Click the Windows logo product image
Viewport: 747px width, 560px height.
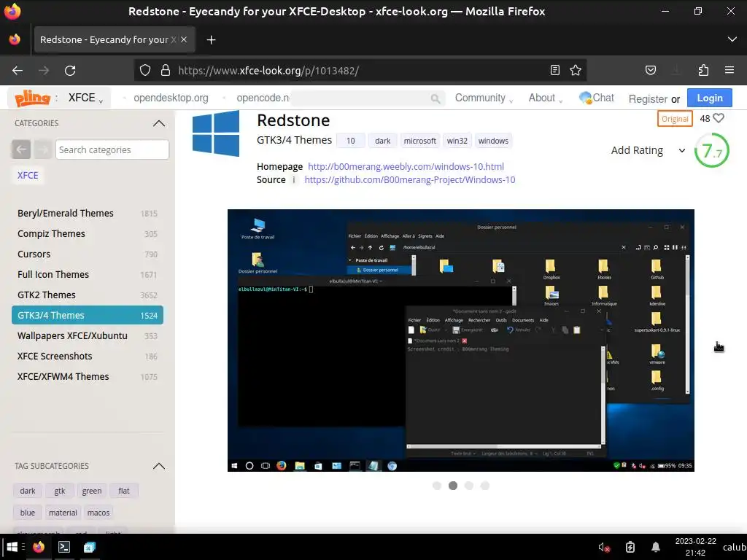[x=216, y=134]
